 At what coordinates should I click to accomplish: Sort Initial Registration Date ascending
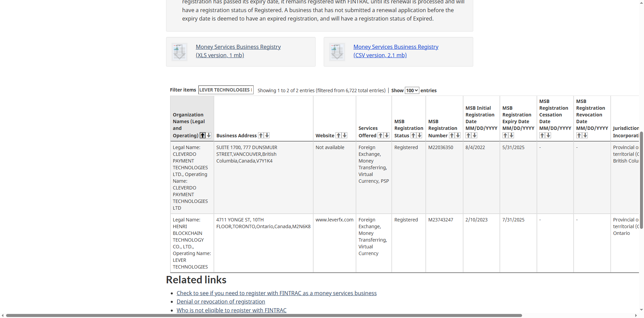(x=469, y=135)
